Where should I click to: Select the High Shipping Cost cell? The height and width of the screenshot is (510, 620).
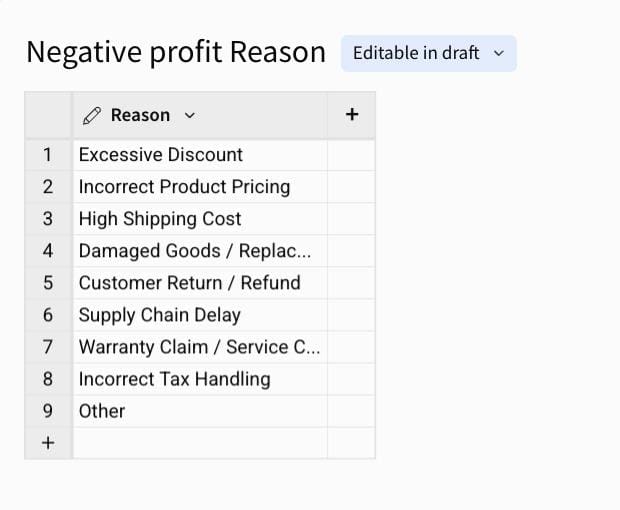pos(200,219)
